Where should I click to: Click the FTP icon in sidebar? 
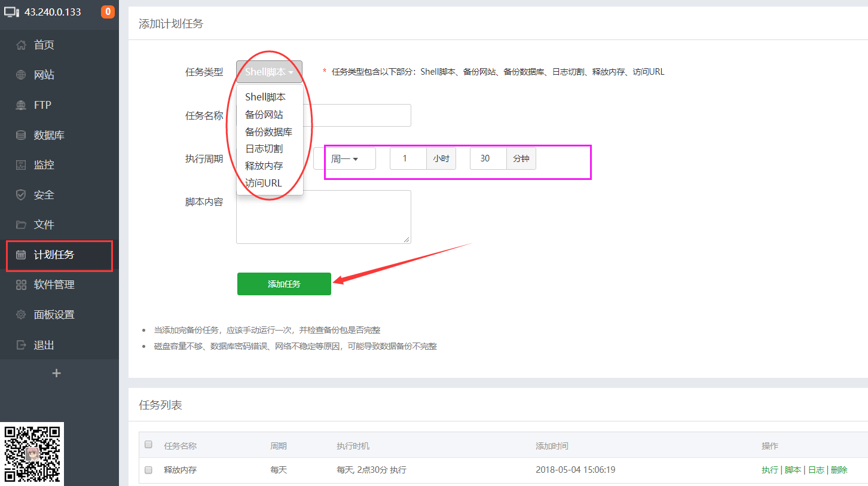coord(22,105)
